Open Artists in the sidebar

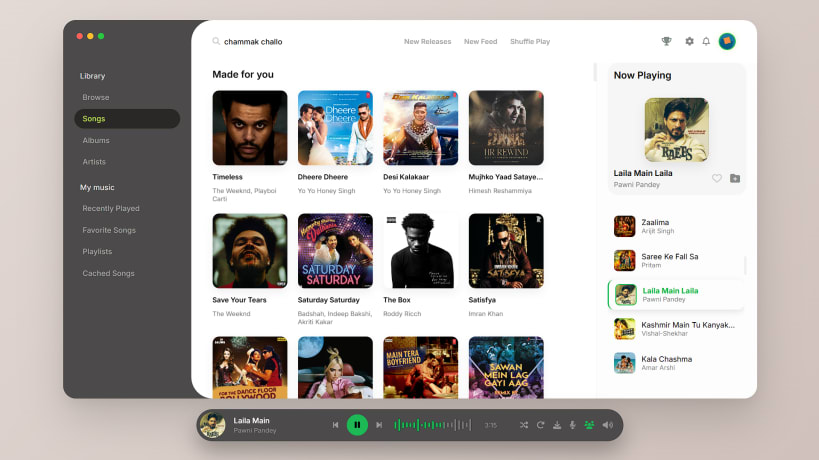(x=94, y=162)
